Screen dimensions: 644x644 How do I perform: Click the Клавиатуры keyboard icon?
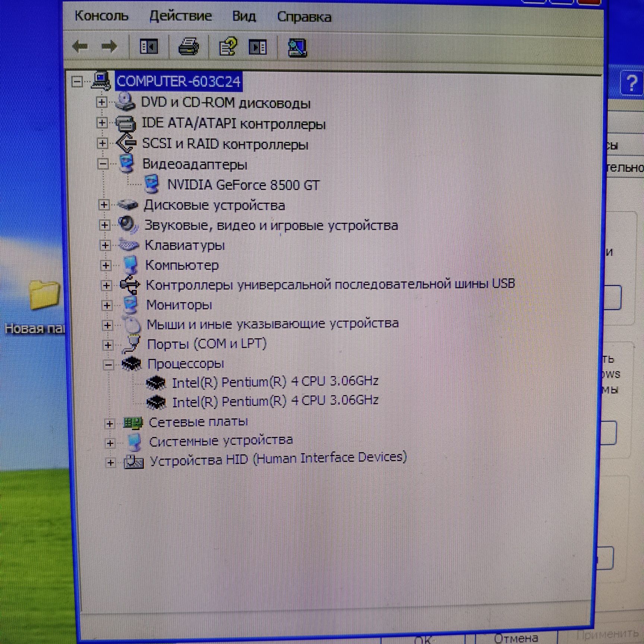(x=129, y=244)
